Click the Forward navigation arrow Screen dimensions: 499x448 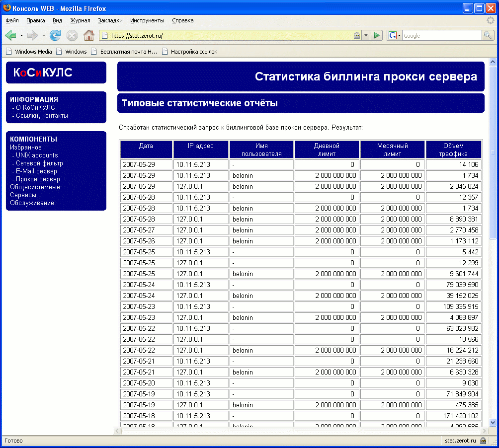point(32,35)
